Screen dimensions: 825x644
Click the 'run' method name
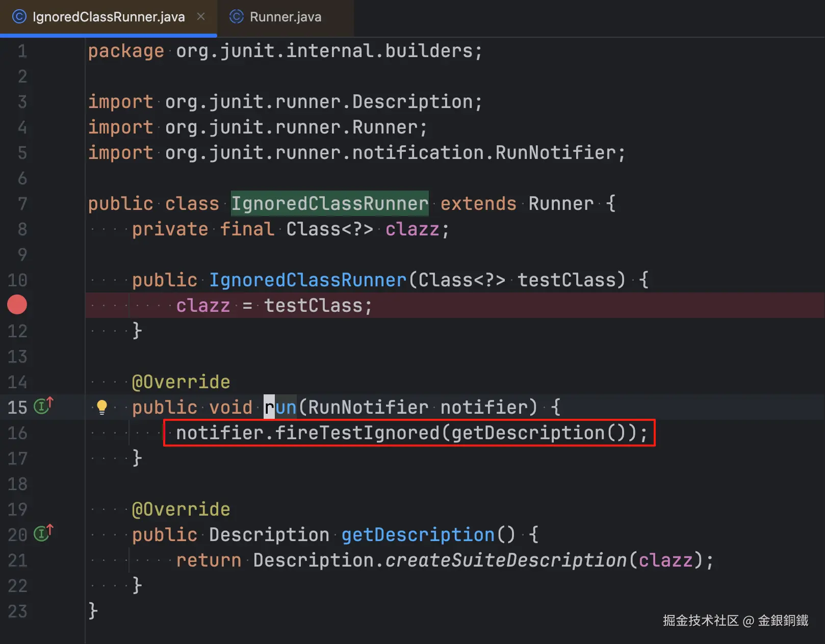point(280,408)
